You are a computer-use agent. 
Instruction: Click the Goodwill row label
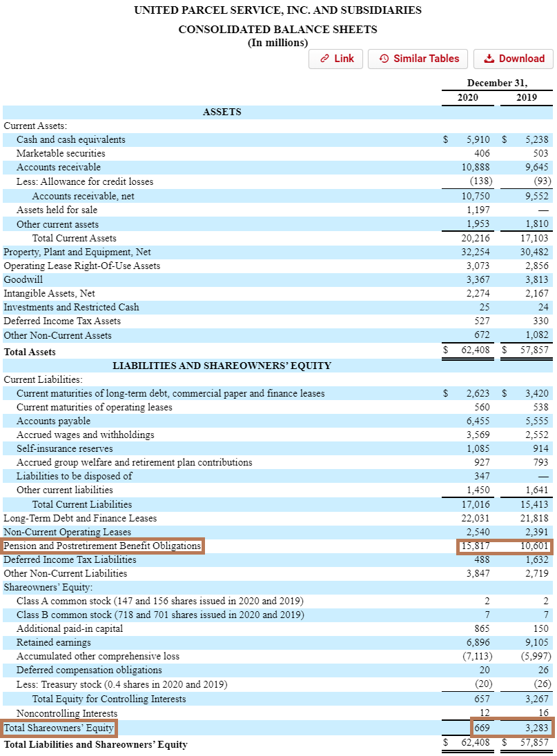[x=23, y=279]
